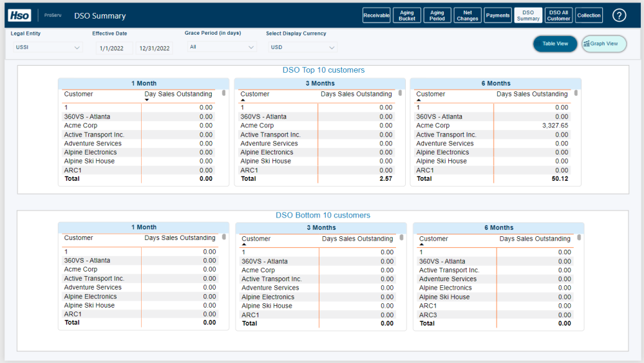Switch to Table View
Screen dimensions: 644x363
555,44
